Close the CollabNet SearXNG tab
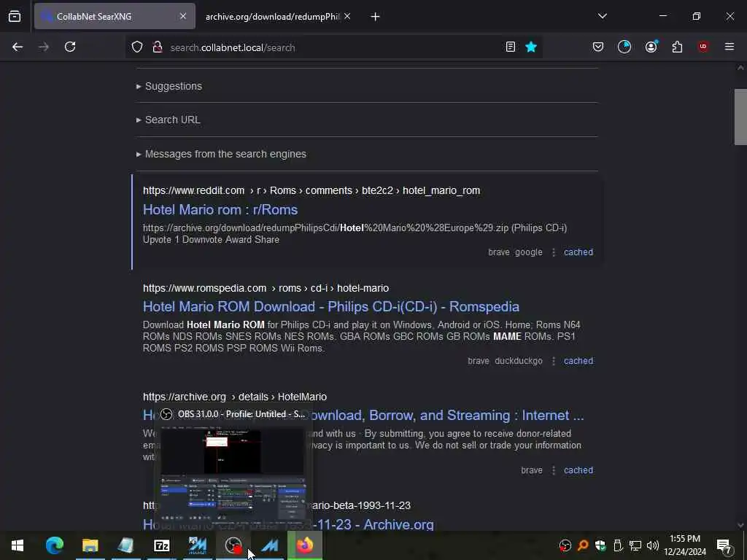Viewport: 747px width, 560px height. point(183,16)
